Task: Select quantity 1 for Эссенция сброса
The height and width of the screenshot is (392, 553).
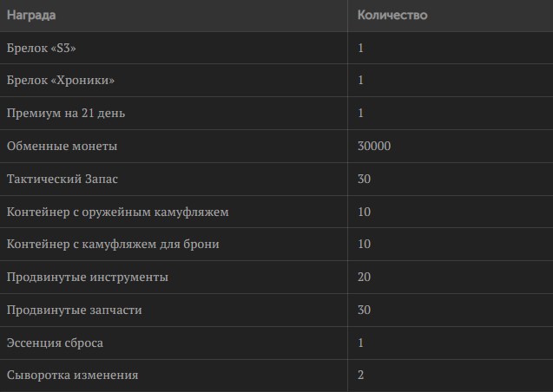Action: click(x=451, y=343)
